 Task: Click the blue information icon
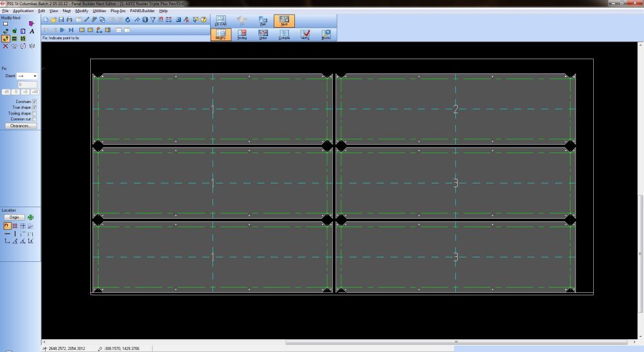pos(145,20)
